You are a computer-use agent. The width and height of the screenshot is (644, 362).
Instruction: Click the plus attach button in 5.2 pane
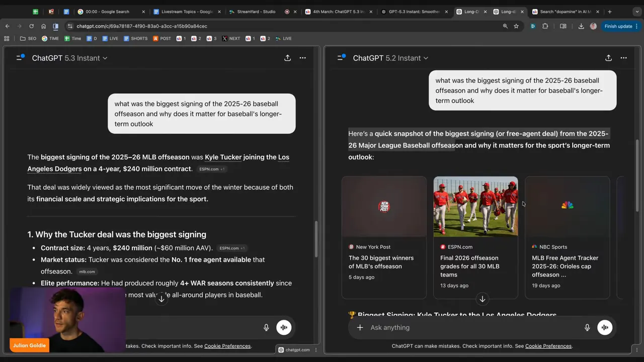[360, 327]
